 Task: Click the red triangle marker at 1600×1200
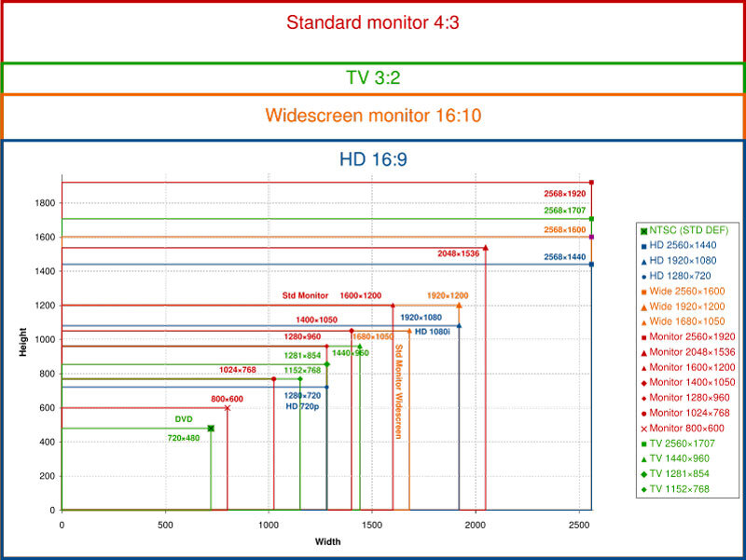pos(393,305)
